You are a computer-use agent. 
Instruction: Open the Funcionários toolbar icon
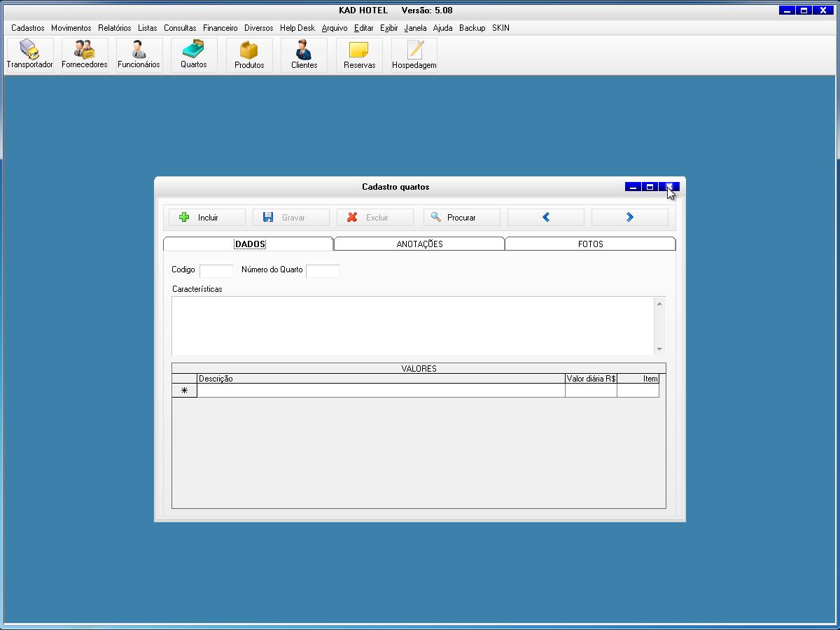tap(139, 55)
